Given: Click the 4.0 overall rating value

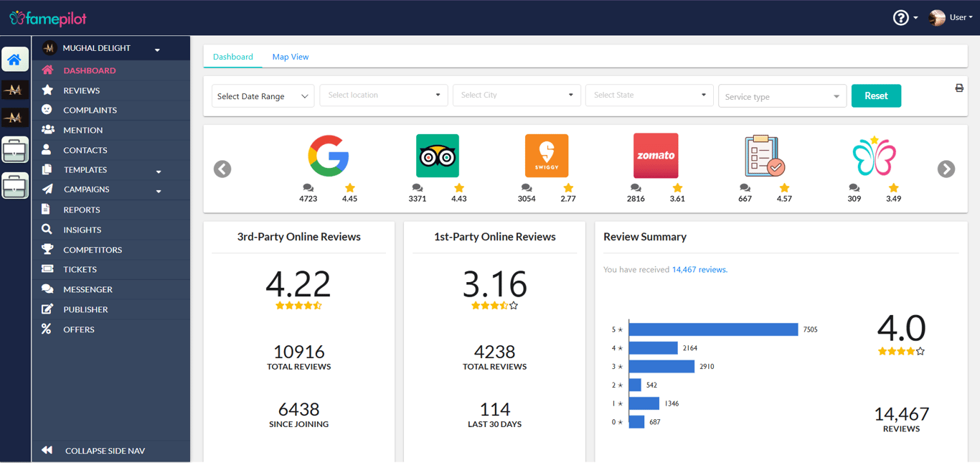Looking at the screenshot, I should pyautogui.click(x=901, y=328).
